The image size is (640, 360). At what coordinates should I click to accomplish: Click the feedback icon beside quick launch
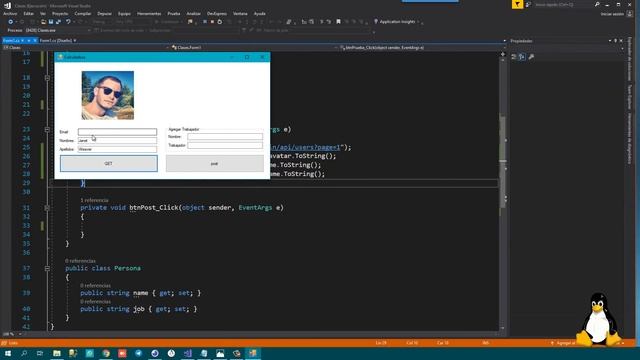tap(528, 4)
